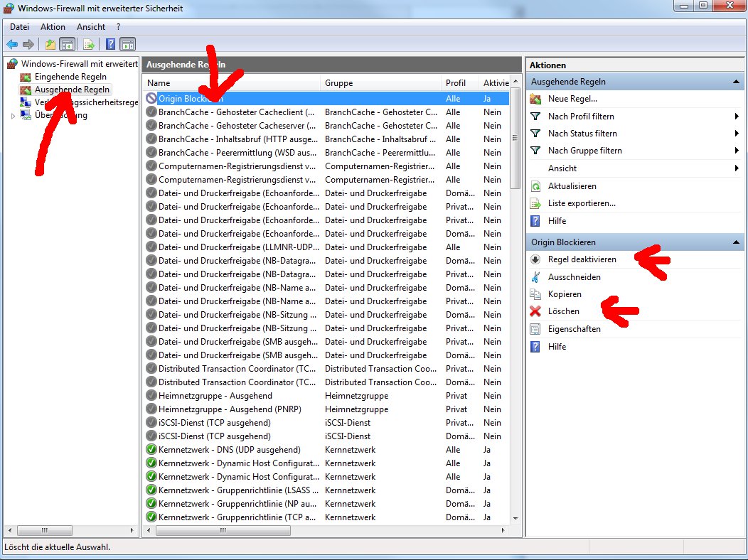The width and height of the screenshot is (748, 560).
Task: Select Verbindungssicherheitsregeln in the tree
Action: point(86,102)
